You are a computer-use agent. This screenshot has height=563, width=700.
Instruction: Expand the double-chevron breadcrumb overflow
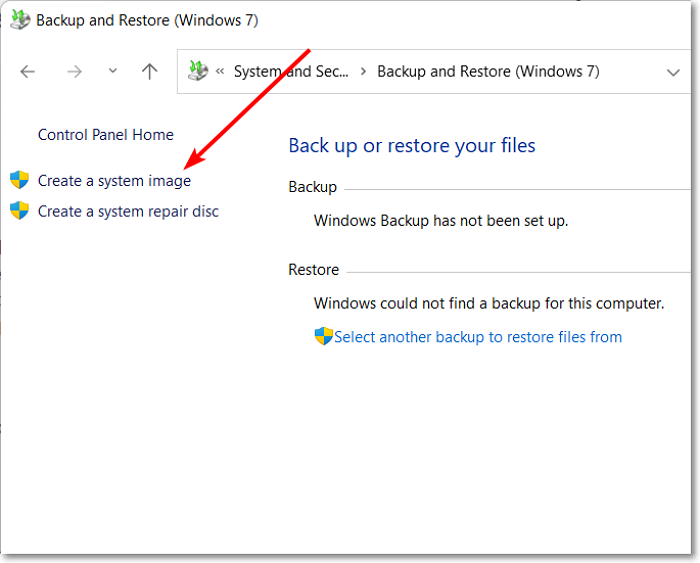220,72
